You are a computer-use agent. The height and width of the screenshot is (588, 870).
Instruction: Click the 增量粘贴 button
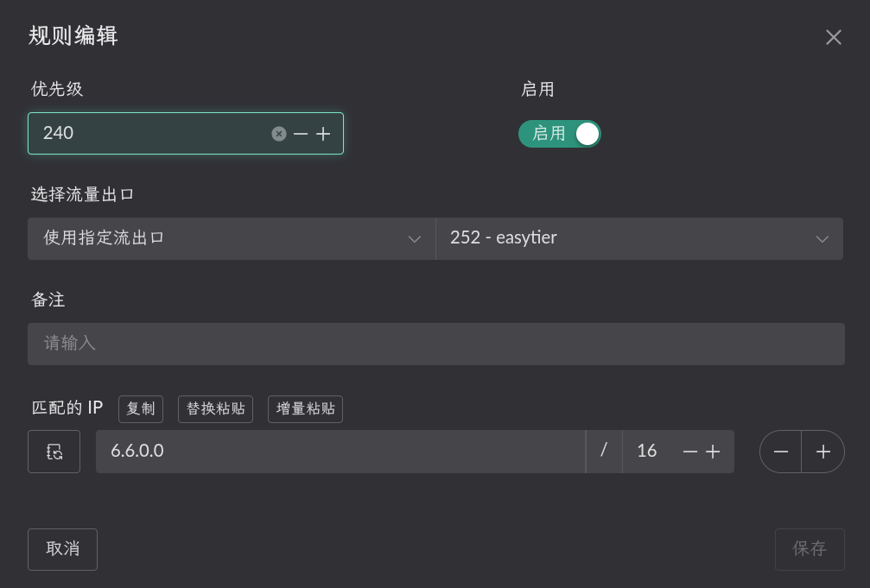305,409
